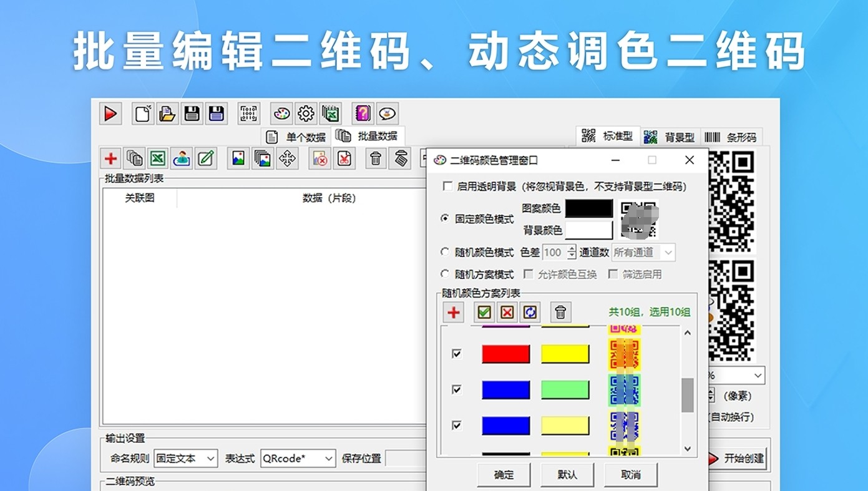The width and height of the screenshot is (868, 491).
Task: Enable the 启用透明背景 checkbox
Action: click(447, 186)
